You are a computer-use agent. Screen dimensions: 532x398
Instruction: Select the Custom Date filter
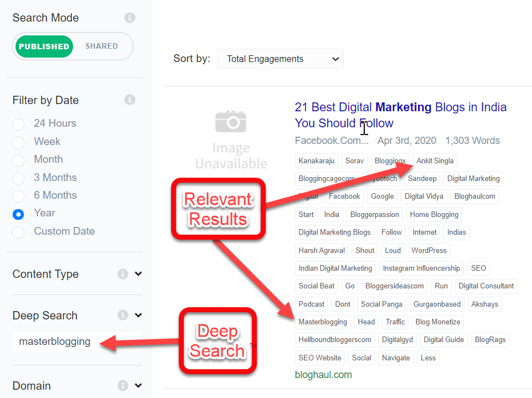[x=18, y=232]
